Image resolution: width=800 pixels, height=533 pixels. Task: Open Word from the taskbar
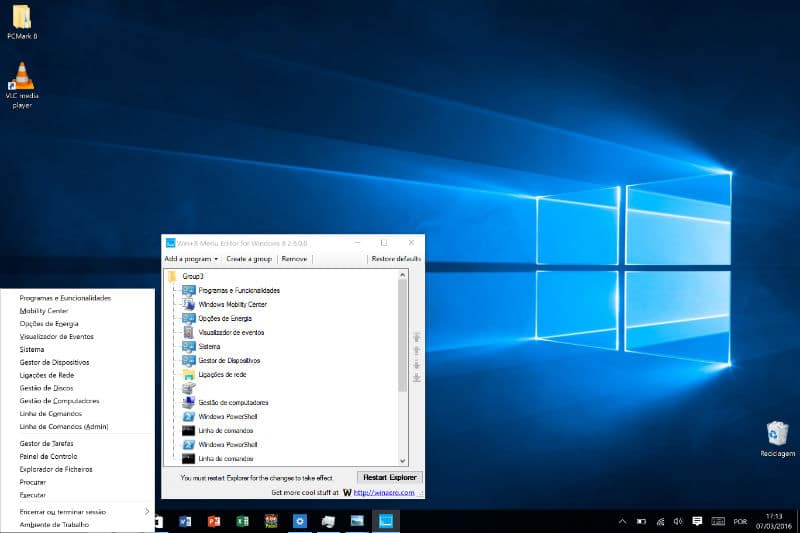[185, 521]
